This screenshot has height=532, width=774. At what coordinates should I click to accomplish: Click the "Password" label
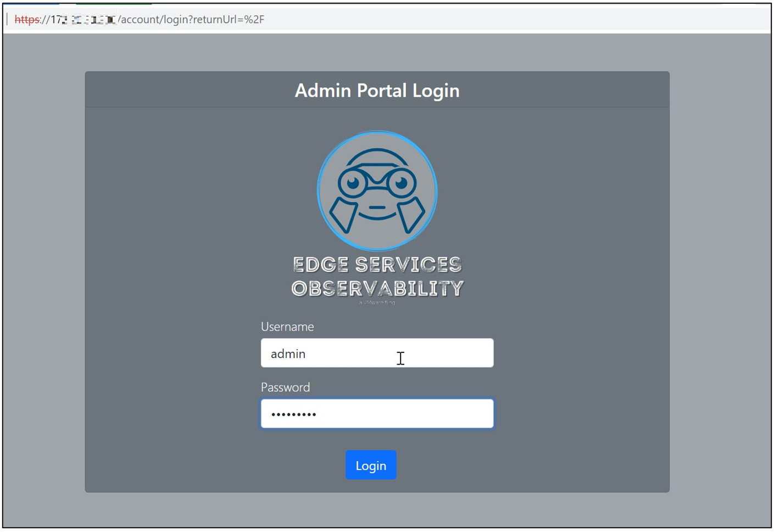(285, 387)
